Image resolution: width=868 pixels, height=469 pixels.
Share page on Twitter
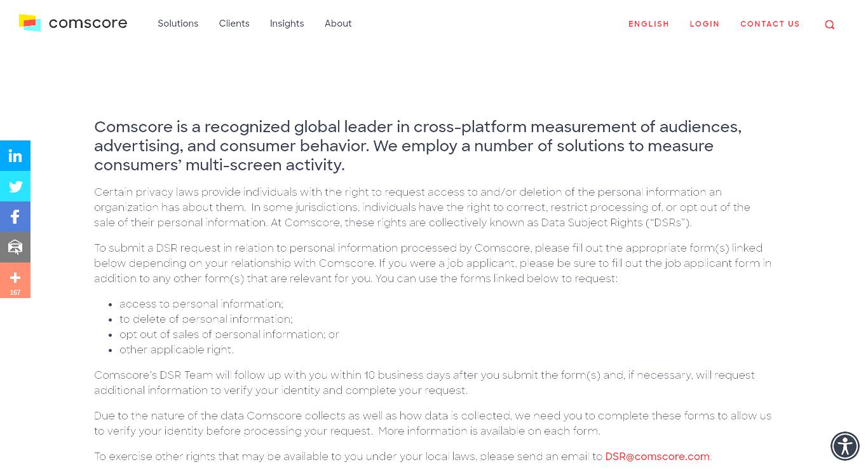point(15,186)
